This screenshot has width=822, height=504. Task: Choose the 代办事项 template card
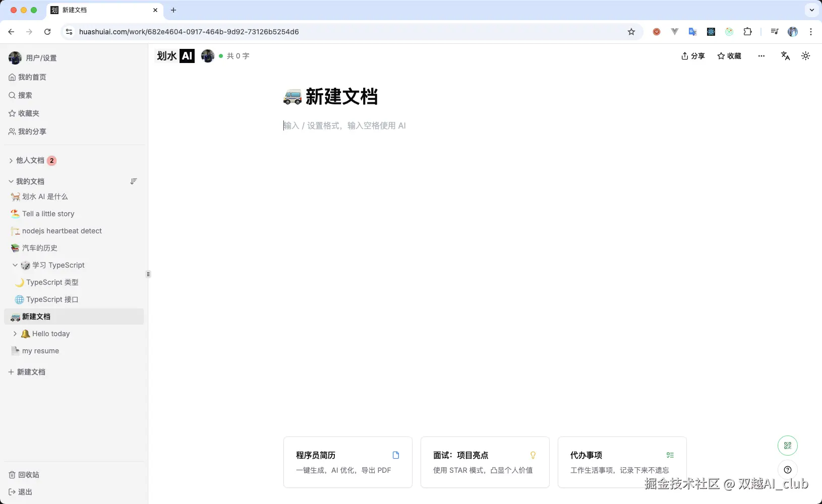622,462
